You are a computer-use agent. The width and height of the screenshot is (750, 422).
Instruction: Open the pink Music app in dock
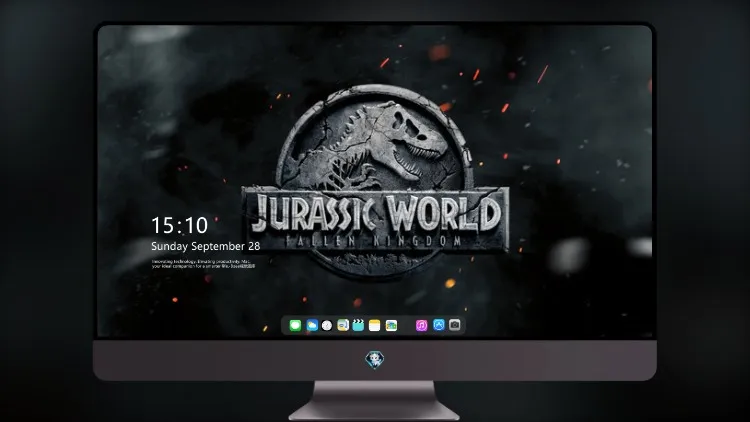tap(421, 325)
